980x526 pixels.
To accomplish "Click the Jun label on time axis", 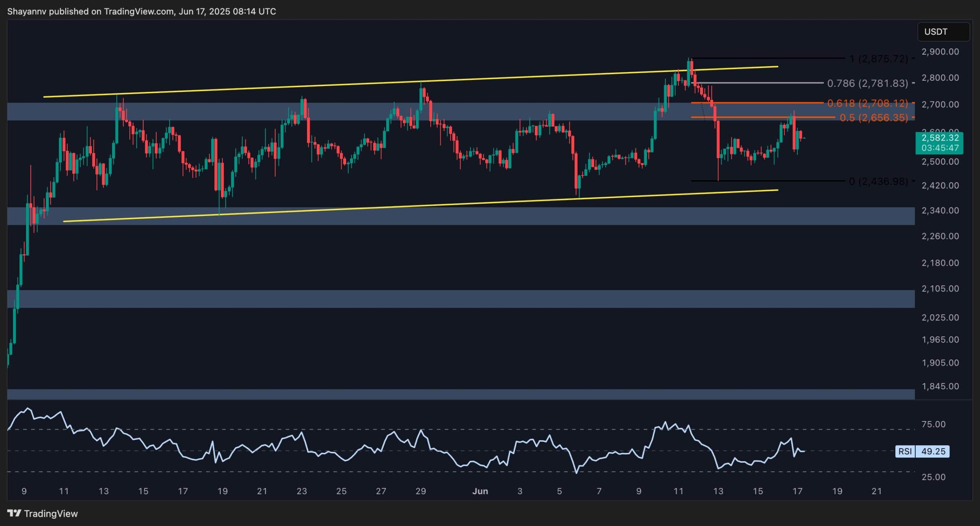I will 480,491.
